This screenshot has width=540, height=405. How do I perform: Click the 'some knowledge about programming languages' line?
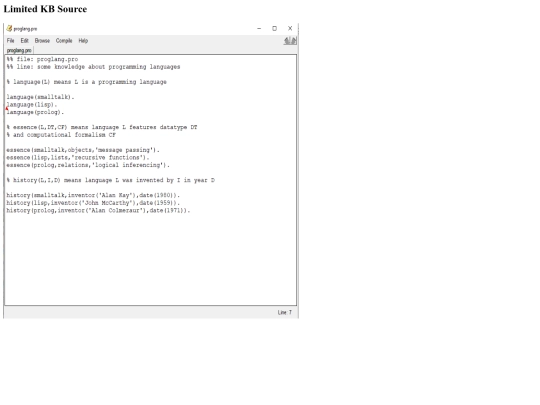pyautogui.click(x=93, y=67)
